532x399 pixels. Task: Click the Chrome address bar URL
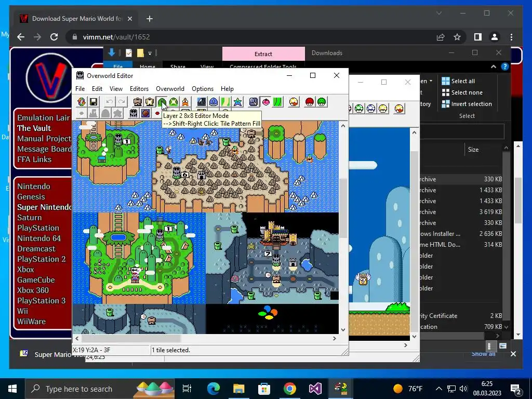point(116,37)
